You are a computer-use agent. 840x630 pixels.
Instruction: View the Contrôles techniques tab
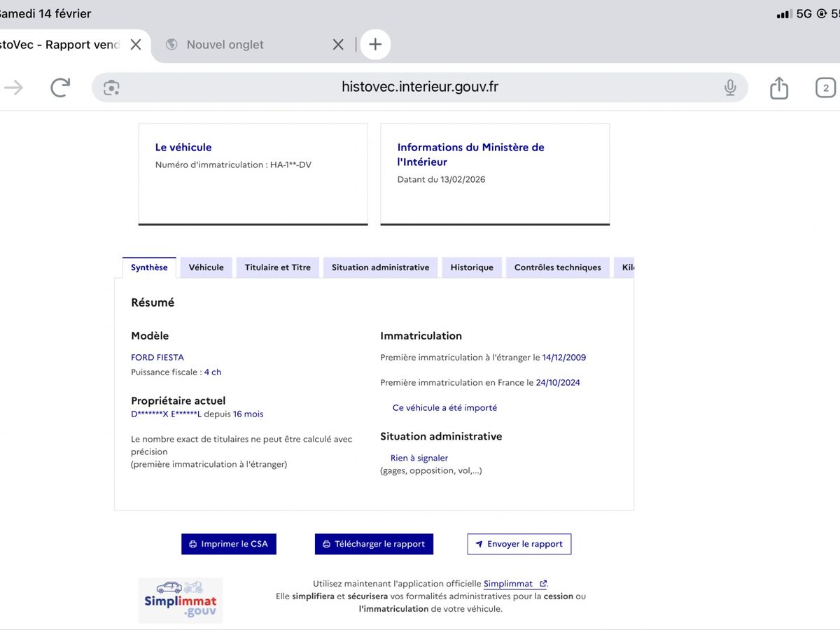[x=557, y=267]
